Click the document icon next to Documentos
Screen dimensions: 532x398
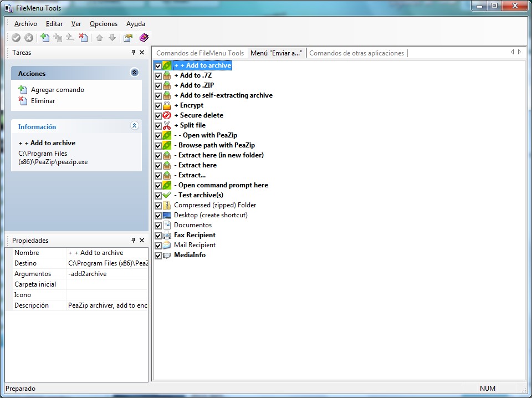click(167, 225)
